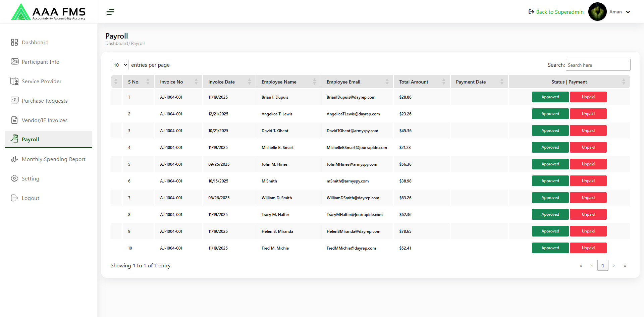Click the Logout icon in sidebar

click(14, 198)
